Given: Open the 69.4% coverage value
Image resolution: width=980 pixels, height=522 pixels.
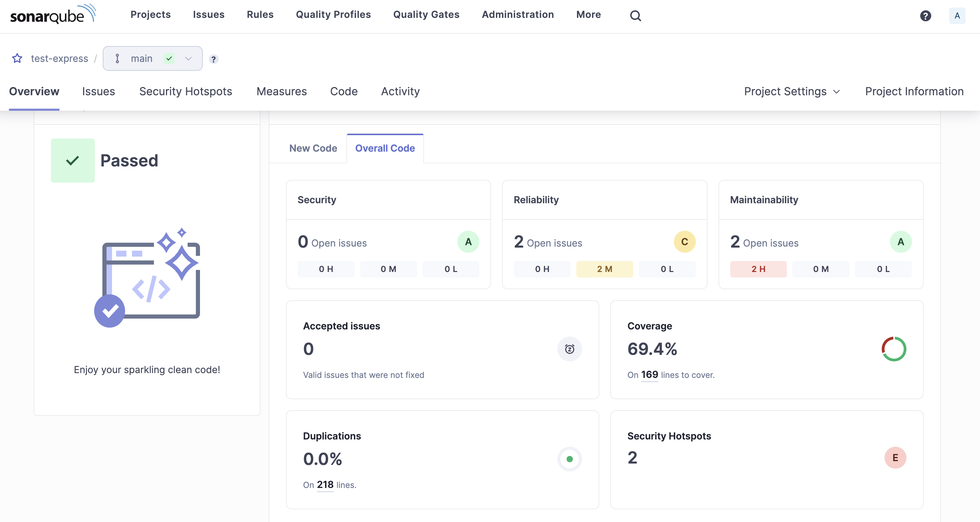Looking at the screenshot, I should (x=652, y=349).
